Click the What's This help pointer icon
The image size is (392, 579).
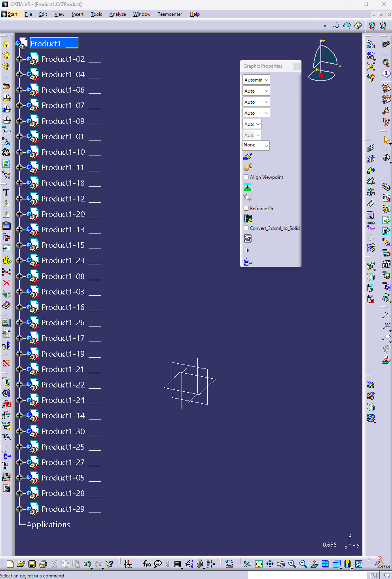110,564
